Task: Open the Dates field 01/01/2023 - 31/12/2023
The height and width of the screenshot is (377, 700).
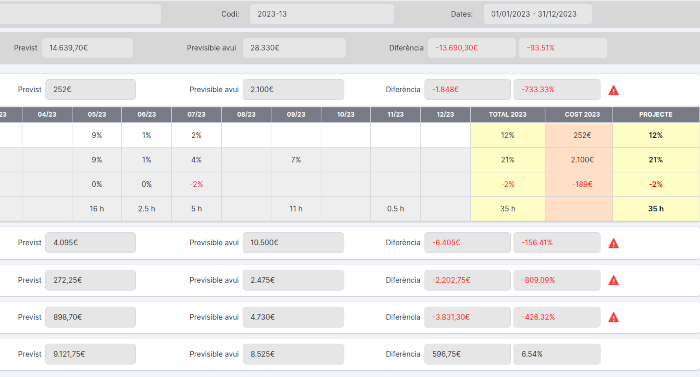Action: [538, 14]
